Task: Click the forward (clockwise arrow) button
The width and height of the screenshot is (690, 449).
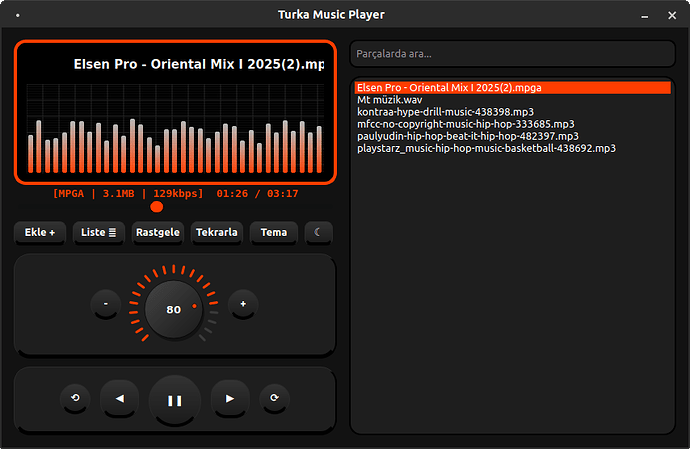Action: [274, 399]
